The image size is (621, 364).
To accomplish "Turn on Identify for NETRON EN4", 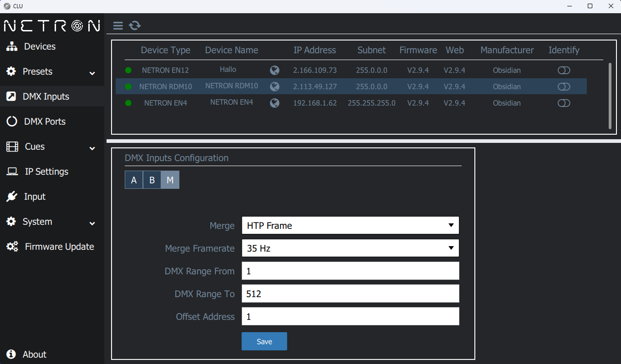I will click(564, 103).
